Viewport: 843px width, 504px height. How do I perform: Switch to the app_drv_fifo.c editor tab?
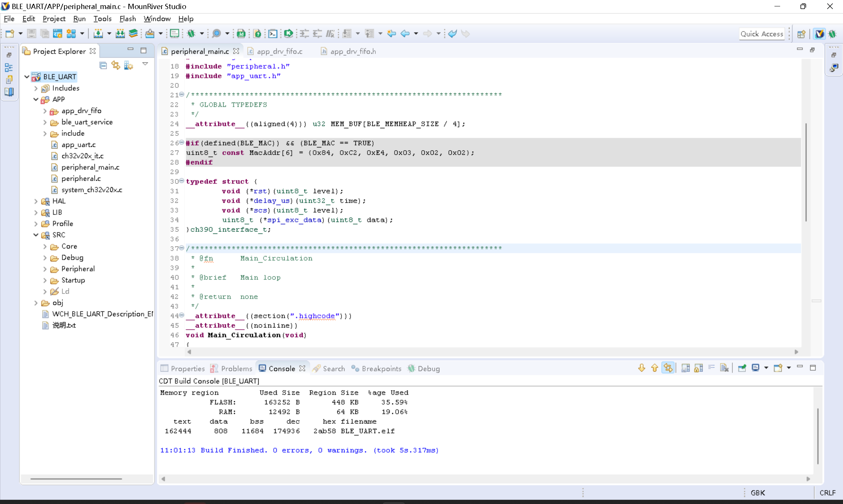coord(279,52)
